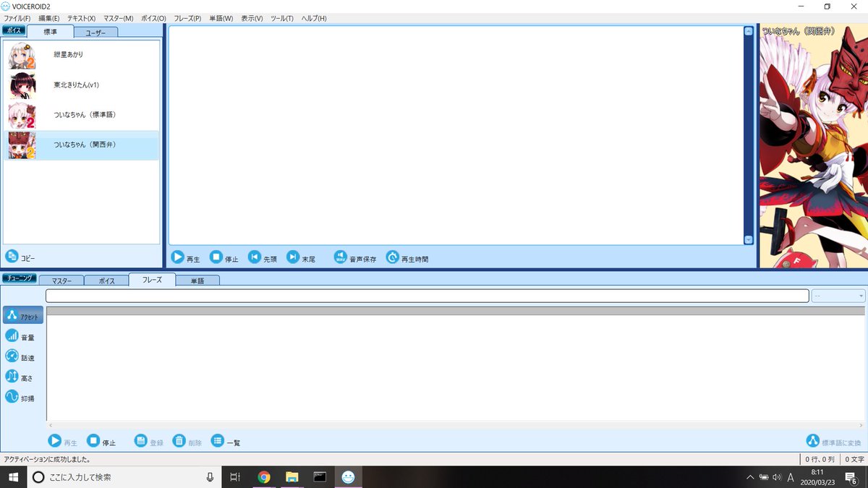Click the stop (停止) icon under text editor
The height and width of the screenshot is (488, 868).
tap(216, 257)
